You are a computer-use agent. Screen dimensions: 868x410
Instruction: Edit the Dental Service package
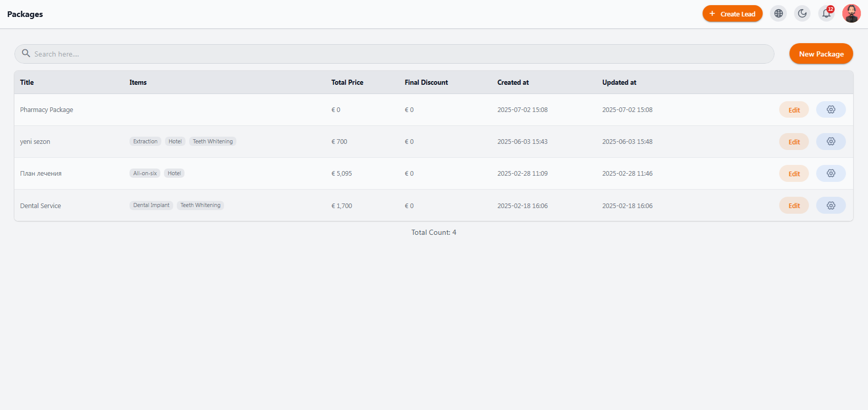tap(794, 206)
